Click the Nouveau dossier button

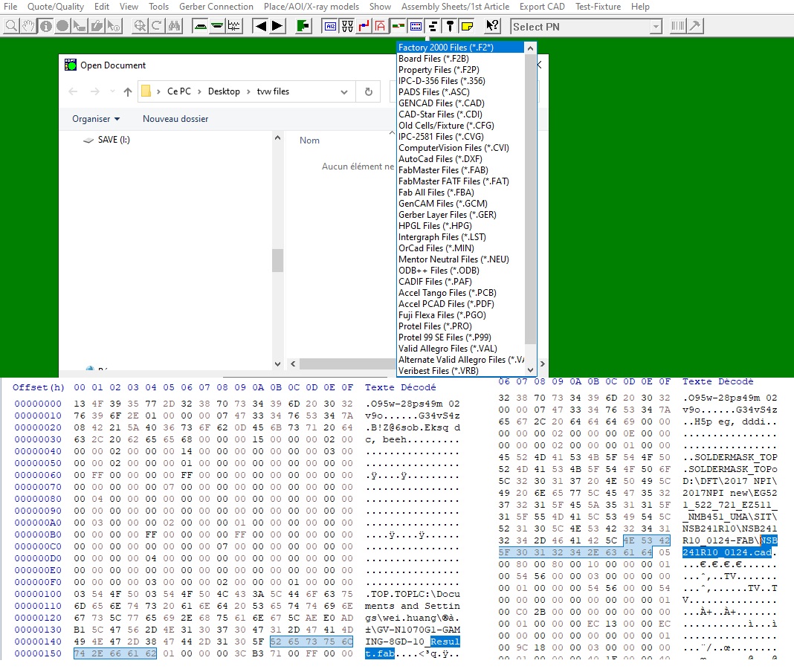coord(175,119)
